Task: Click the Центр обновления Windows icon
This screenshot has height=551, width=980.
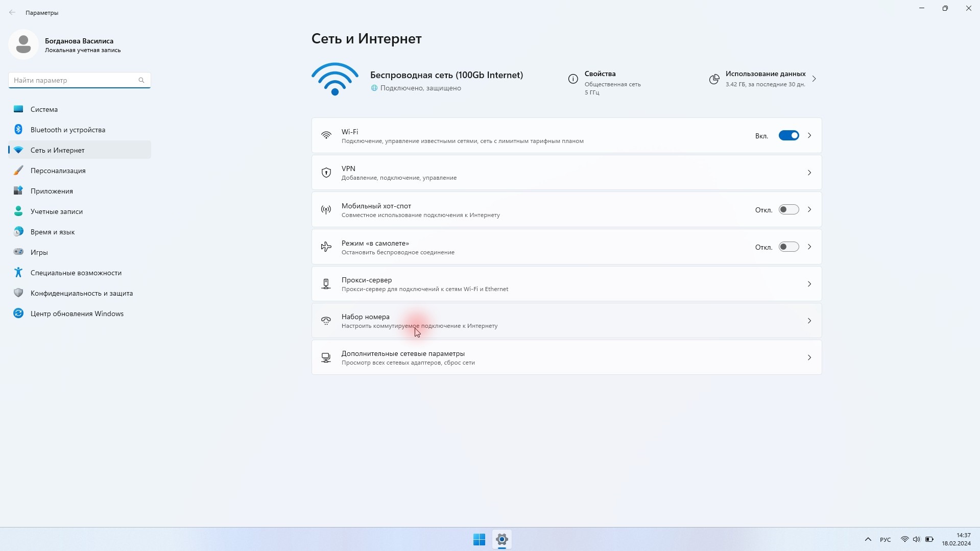Action: 18,314
